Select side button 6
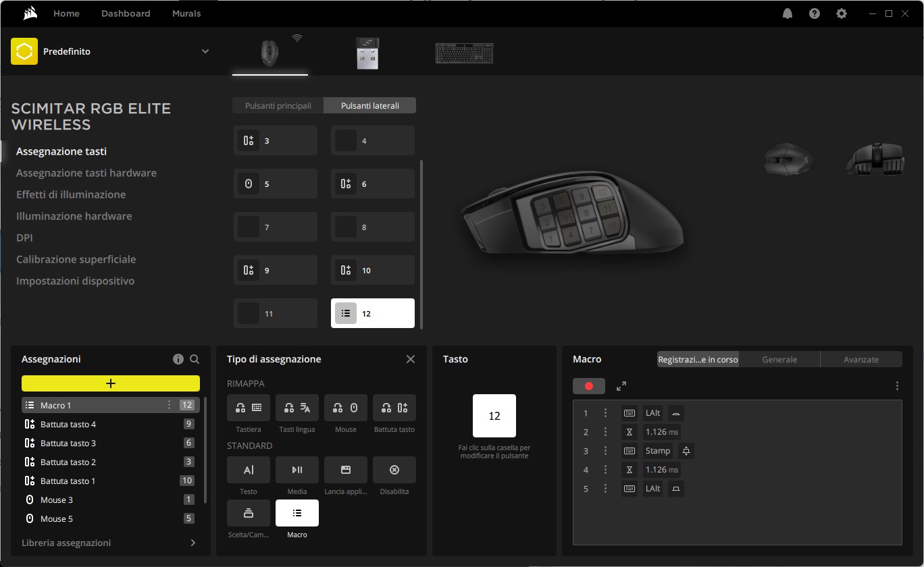This screenshot has width=924, height=567. (x=373, y=184)
